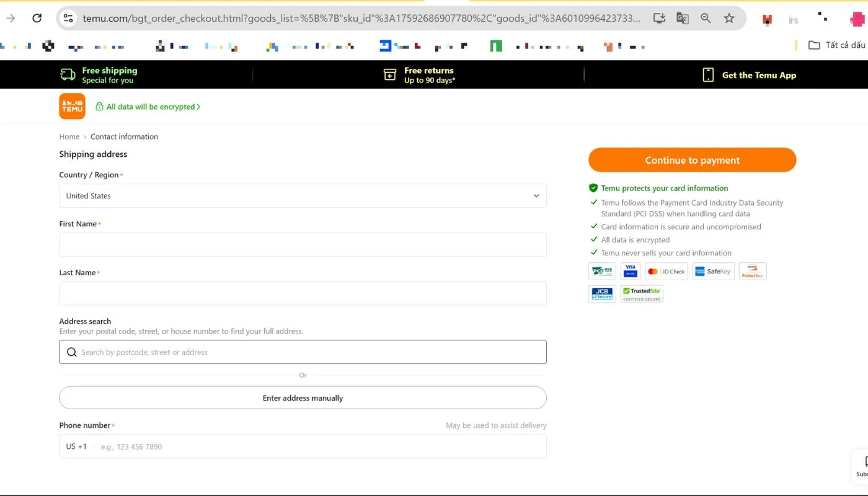
Task: Click the free returns box icon
Action: pos(390,74)
